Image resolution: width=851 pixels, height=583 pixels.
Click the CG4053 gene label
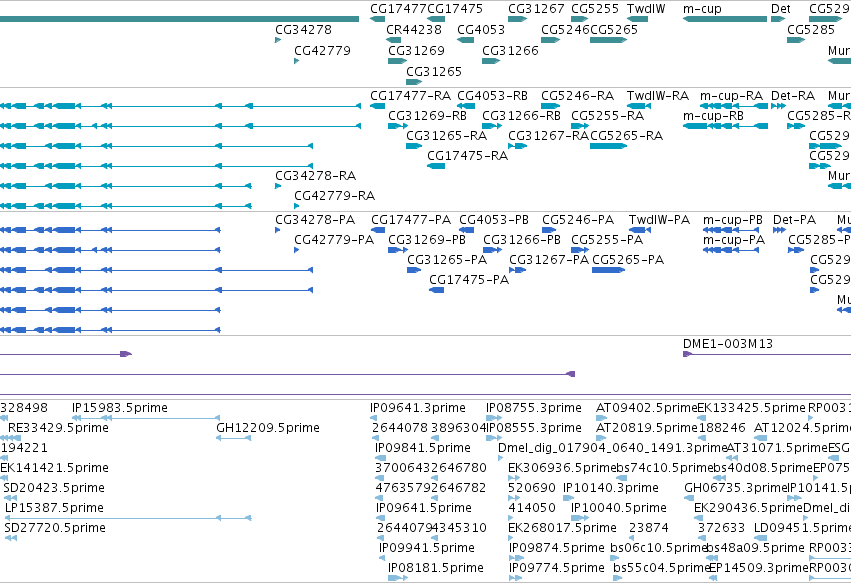tap(481, 30)
